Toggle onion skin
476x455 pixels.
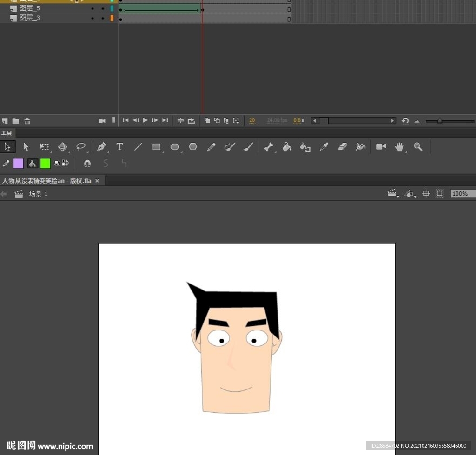(207, 120)
